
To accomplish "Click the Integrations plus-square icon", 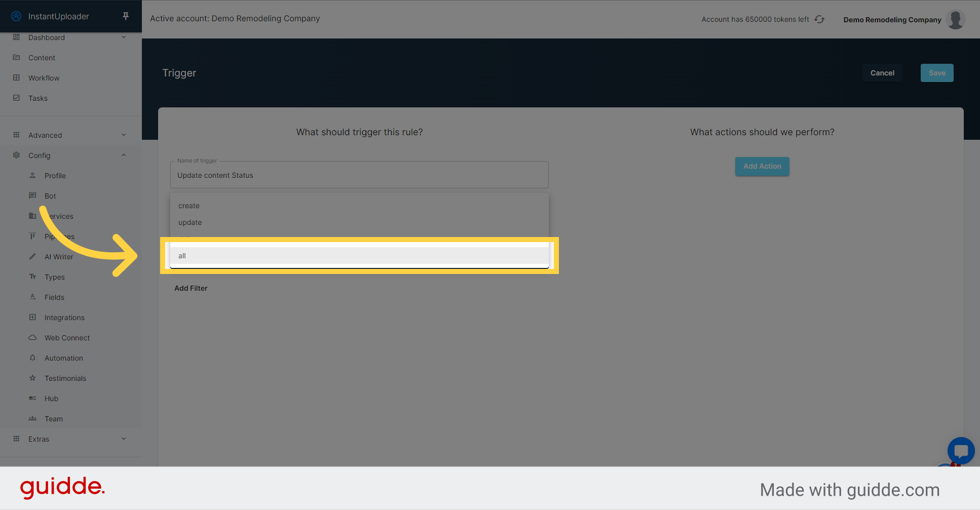I will 32,317.
